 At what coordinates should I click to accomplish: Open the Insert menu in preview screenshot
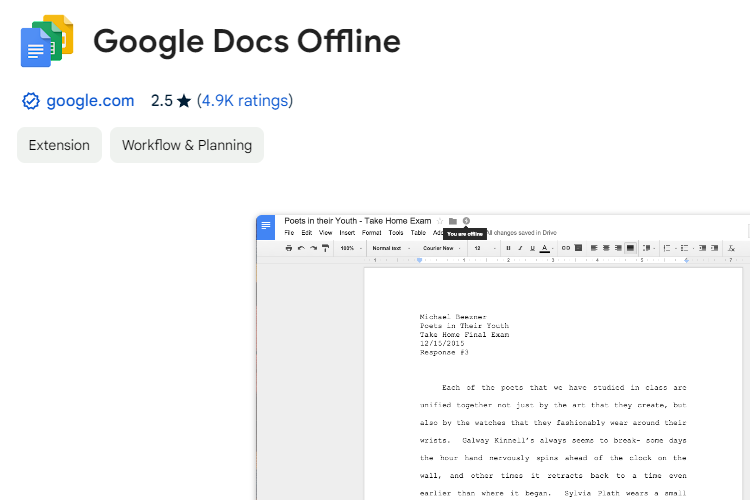(347, 233)
